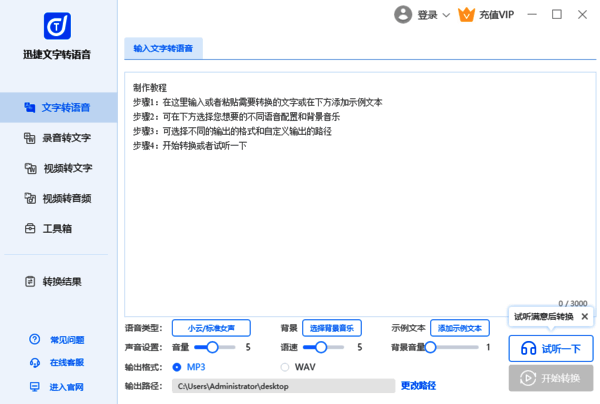Click 试听一下 preview button
The image size is (600, 404).
click(551, 349)
